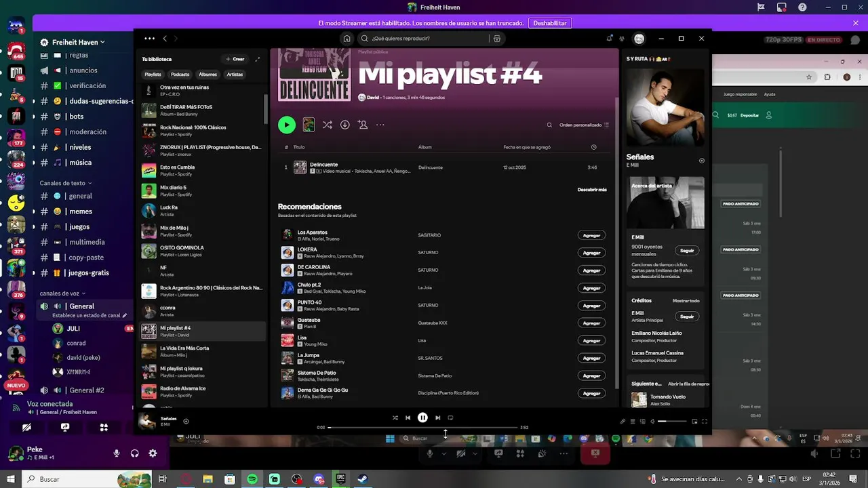The image size is (868, 488).
Task: Click Mostrar todo in Créditos
Action: click(686, 300)
